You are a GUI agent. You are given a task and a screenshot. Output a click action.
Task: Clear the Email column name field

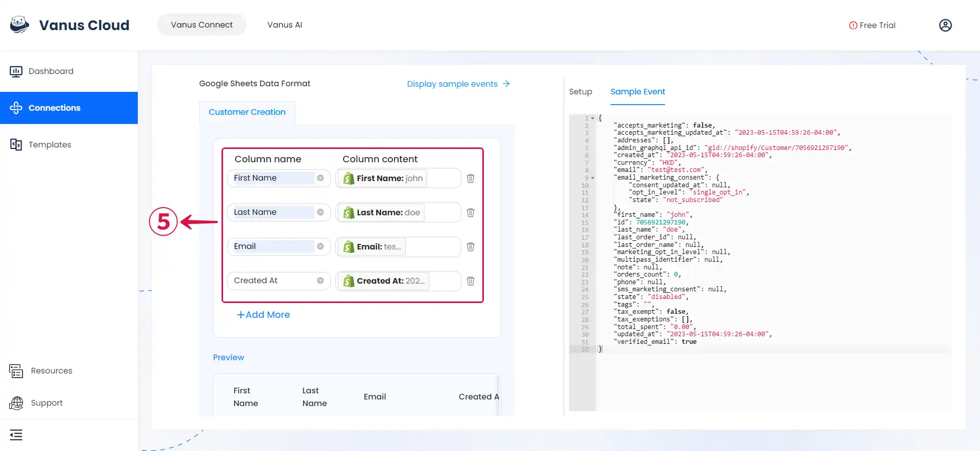(x=320, y=246)
